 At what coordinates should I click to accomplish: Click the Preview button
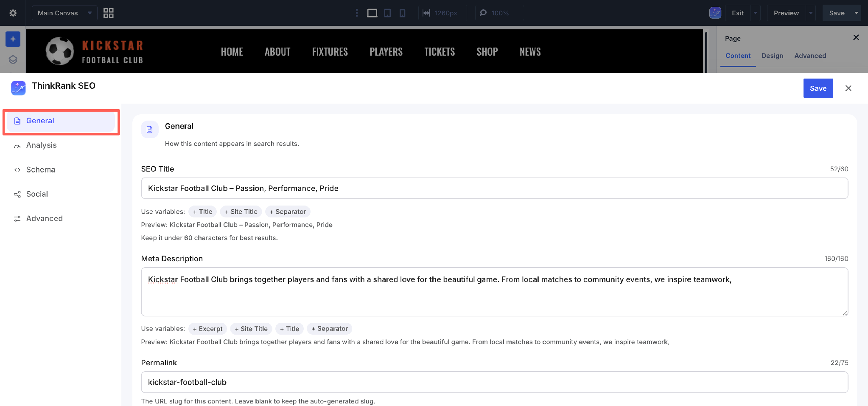(786, 13)
